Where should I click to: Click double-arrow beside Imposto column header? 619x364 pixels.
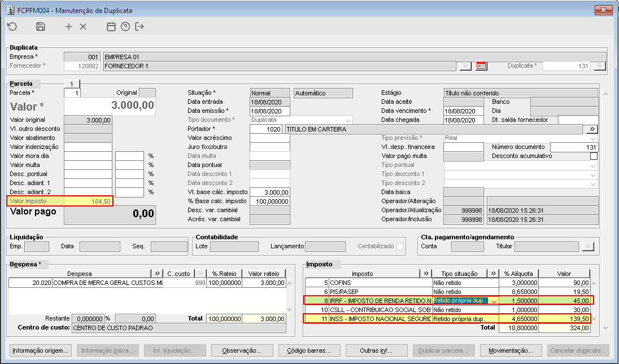tap(426, 273)
